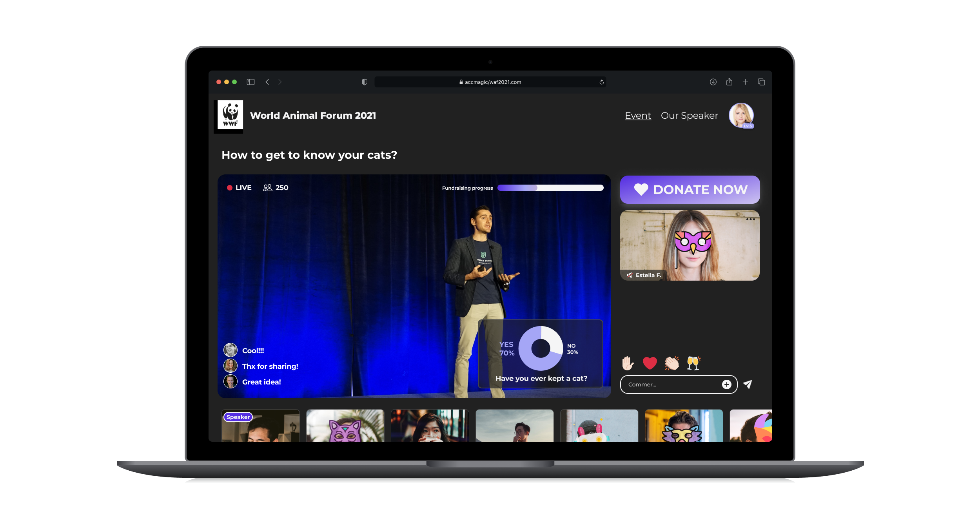Send a red heart reaction
The height and width of the screenshot is (524, 980).
pyautogui.click(x=650, y=363)
